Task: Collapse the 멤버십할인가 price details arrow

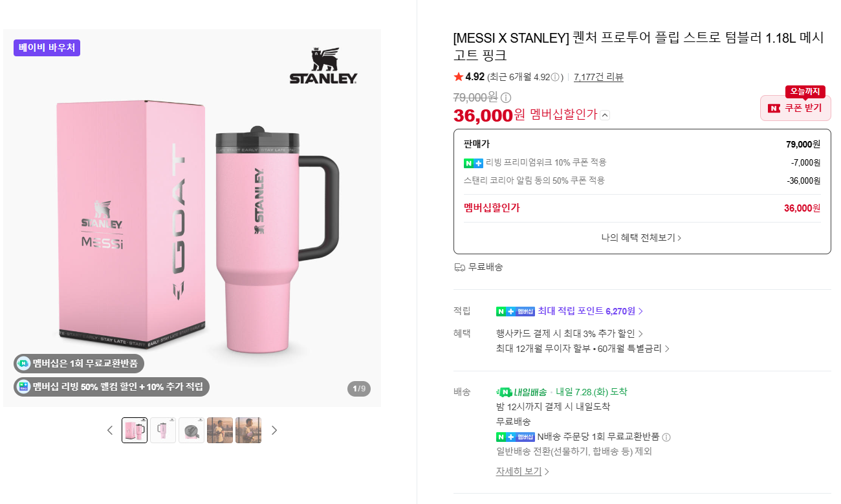Action: 605,115
